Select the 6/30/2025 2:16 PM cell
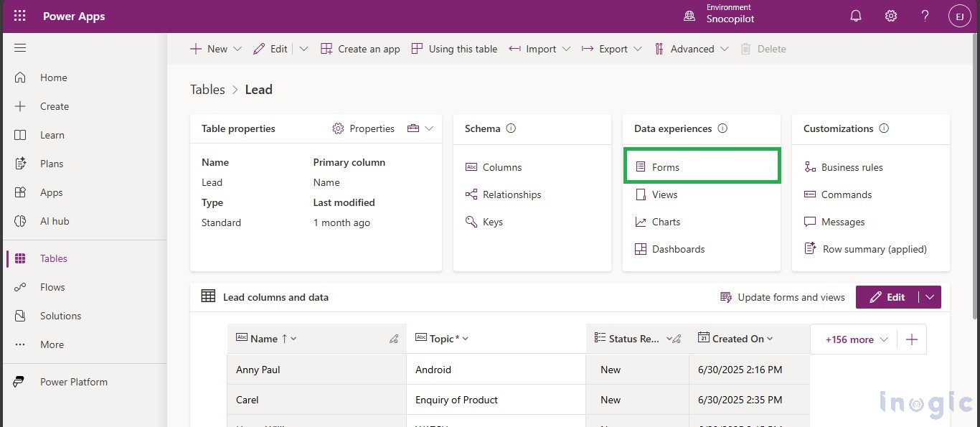The width and height of the screenshot is (980, 427). click(749, 370)
